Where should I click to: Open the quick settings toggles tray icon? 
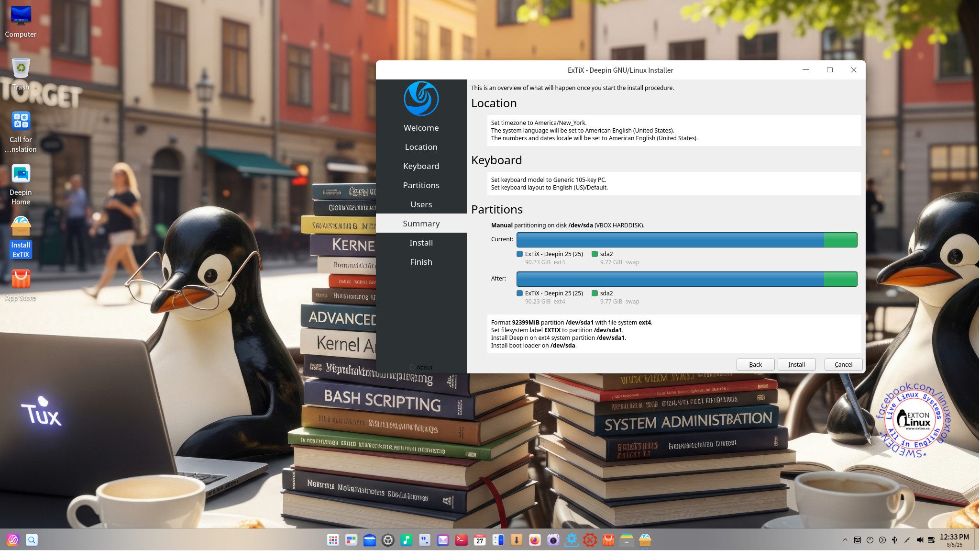[931, 540]
